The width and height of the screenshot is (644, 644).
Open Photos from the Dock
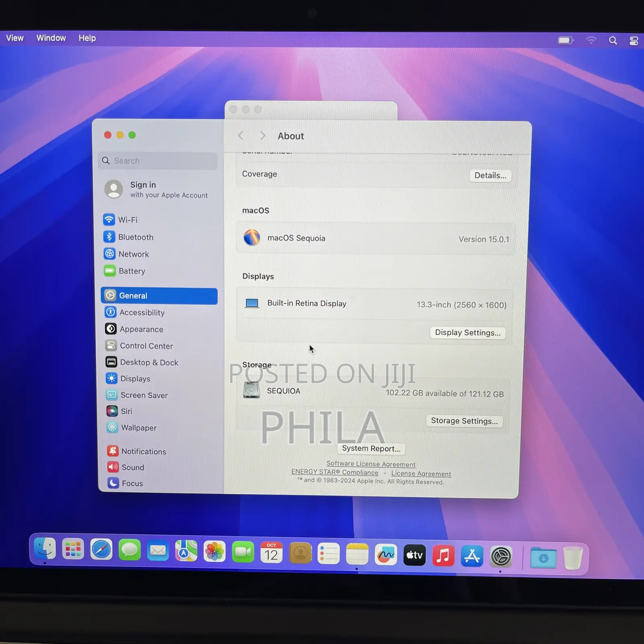[x=215, y=551]
